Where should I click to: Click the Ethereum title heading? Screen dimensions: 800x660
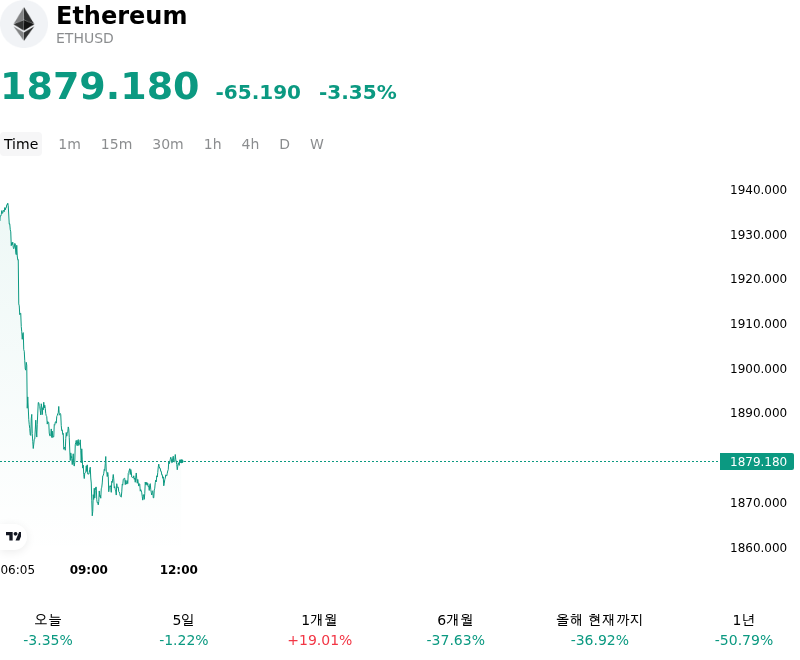click(x=121, y=15)
